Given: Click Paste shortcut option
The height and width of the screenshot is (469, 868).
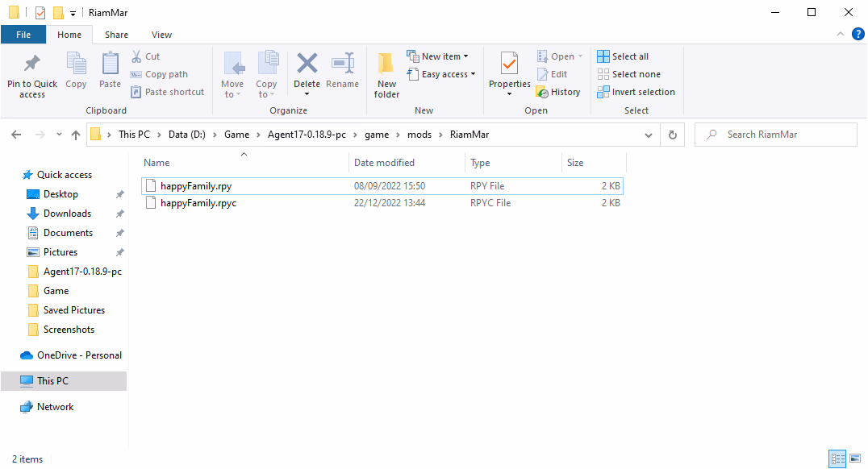Looking at the screenshot, I should pos(168,92).
